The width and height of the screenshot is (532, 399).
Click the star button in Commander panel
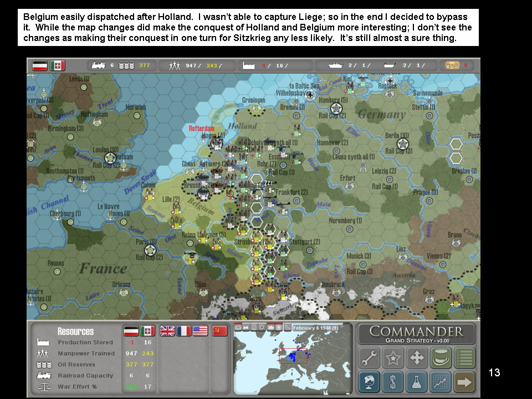(x=393, y=359)
